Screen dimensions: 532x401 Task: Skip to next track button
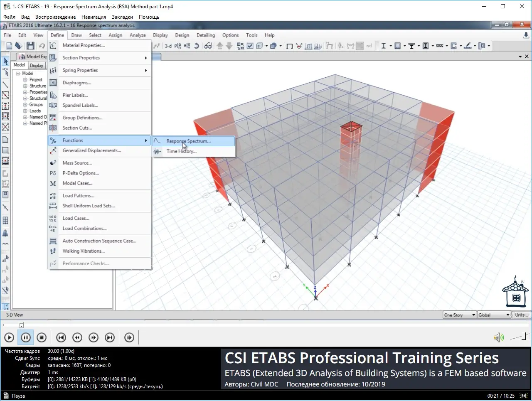coord(110,337)
